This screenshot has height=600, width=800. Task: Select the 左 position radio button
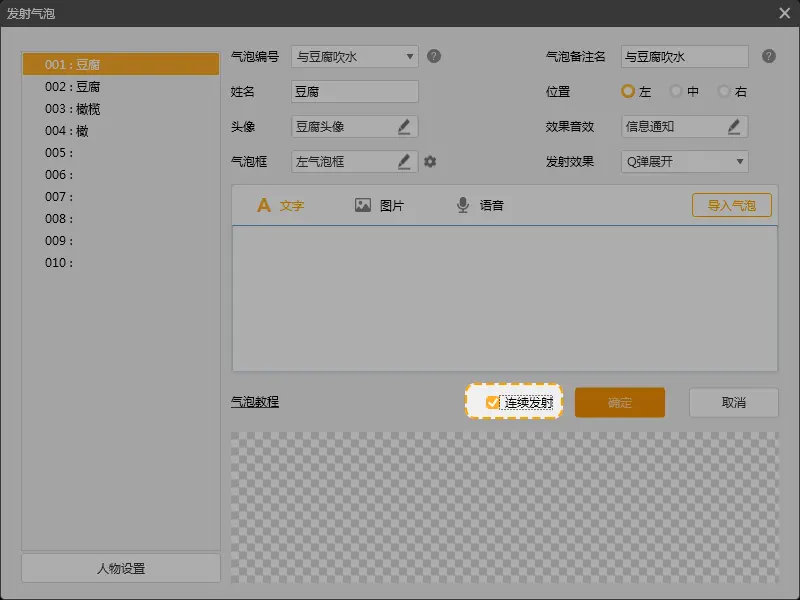628,91
